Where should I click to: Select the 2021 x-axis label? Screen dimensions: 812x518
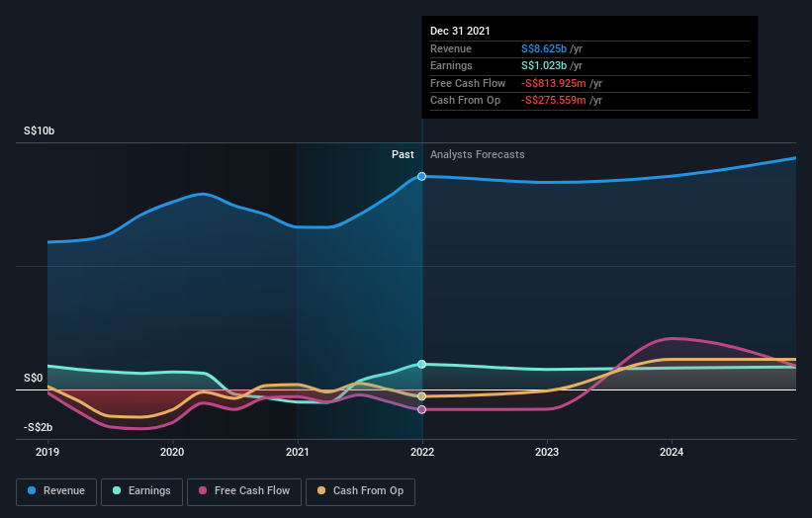pyautogui.click(x=297, y=453)
